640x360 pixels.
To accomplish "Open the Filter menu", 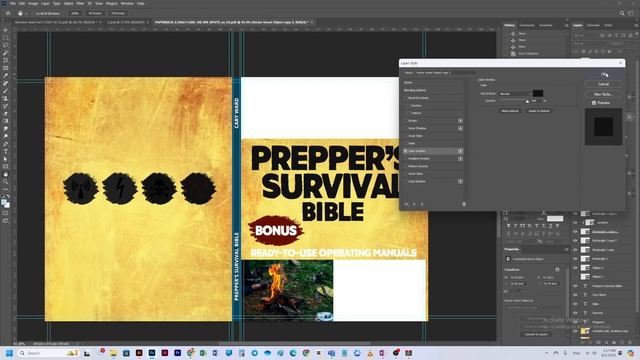I will 80,3.
